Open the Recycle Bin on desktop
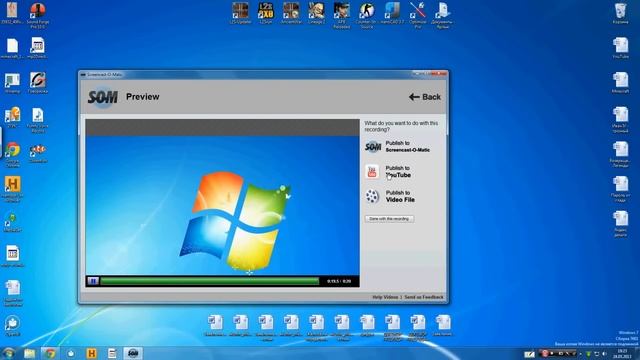This screenshot has height=360, width=640. point(620,13)
